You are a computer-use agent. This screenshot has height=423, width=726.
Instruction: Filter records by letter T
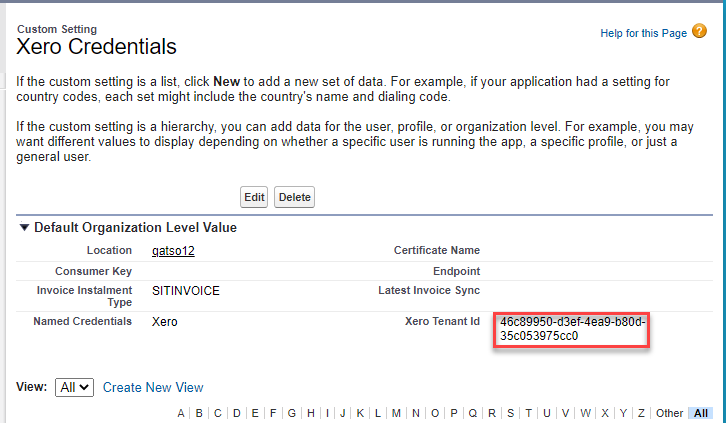(x=528, y=413)
